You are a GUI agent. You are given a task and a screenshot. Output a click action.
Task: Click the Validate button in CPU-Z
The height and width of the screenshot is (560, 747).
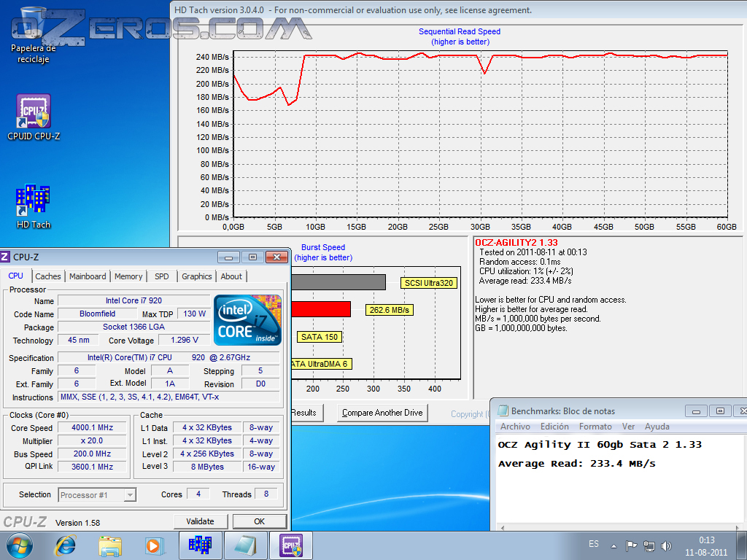pos(200,521)
